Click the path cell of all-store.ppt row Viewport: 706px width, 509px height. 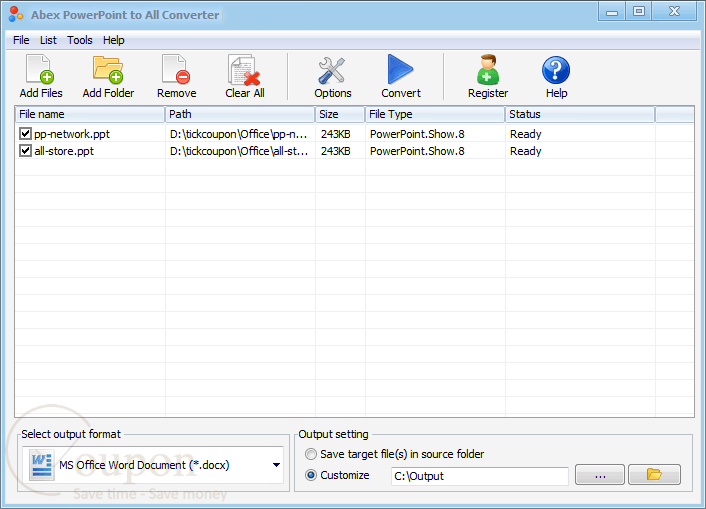[x=239, y=151]
